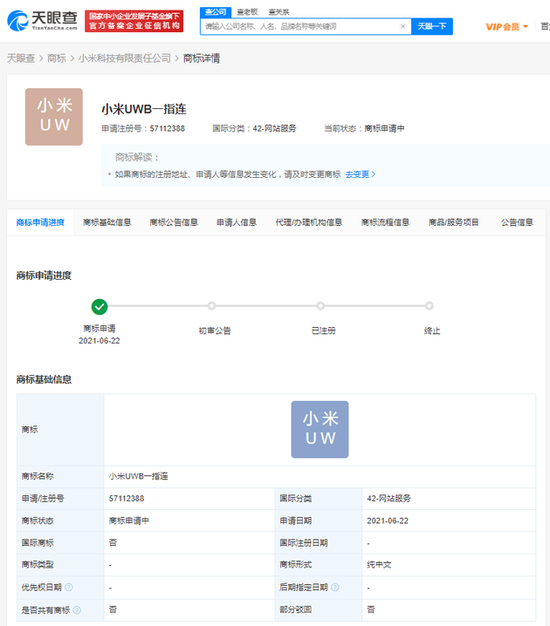Switch to the 商标流程信息 tab
The image size is (550, 626).
[x=385, y=222]
